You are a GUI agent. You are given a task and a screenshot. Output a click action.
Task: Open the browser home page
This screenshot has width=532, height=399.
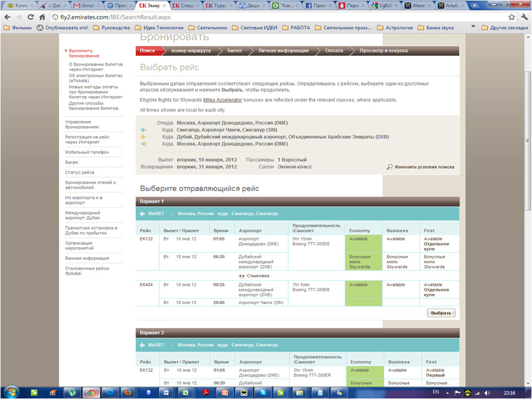point(42,17)
